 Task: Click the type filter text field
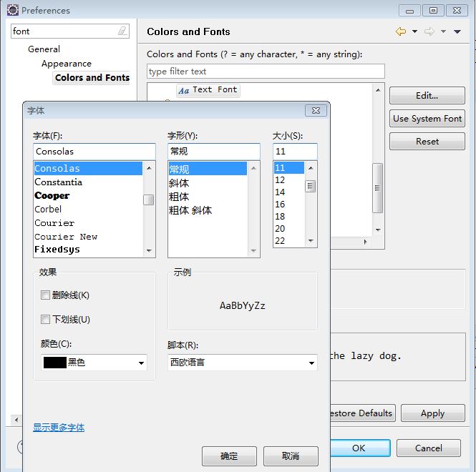(x=266, y=72)
